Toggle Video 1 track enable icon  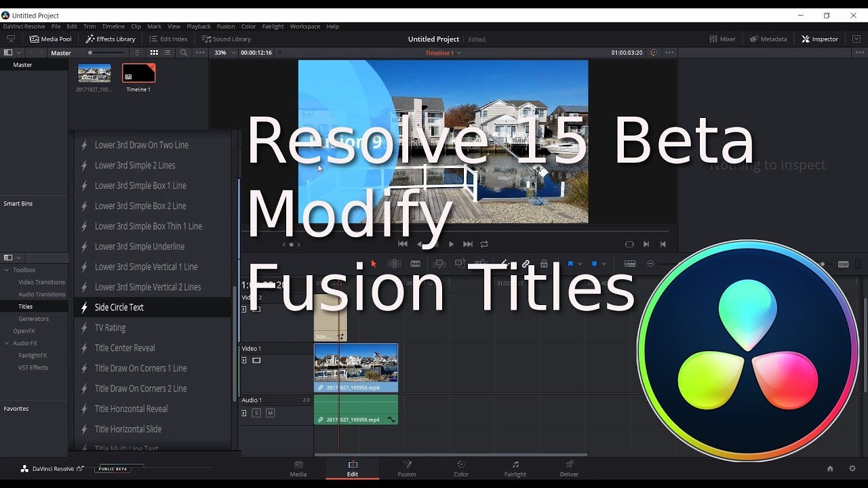point(256,361)
